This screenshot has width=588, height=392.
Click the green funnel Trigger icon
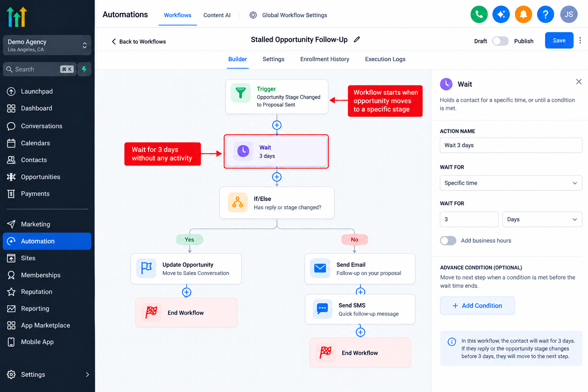click(x=241, y=93)
